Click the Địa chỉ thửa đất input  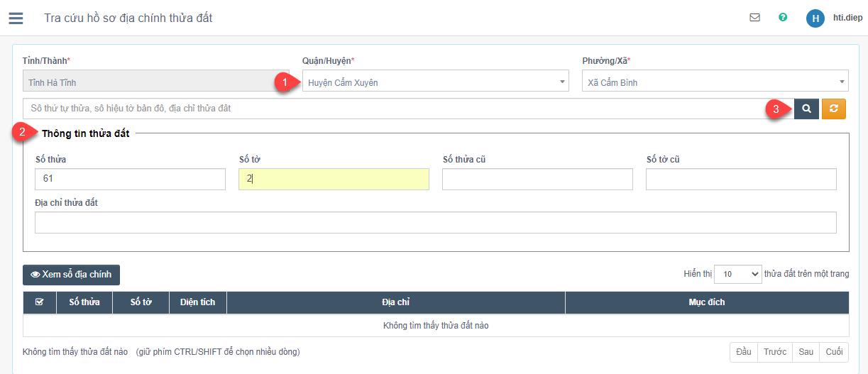[435, 223]
